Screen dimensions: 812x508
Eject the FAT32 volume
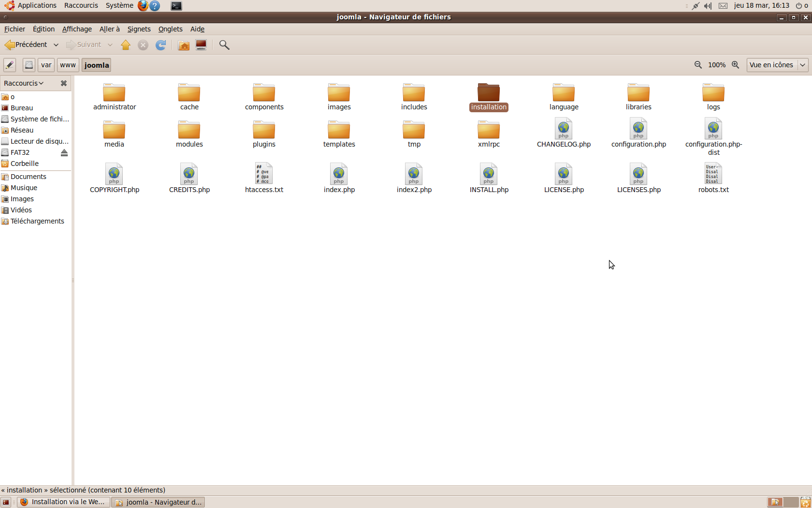[x=64, y=152]
